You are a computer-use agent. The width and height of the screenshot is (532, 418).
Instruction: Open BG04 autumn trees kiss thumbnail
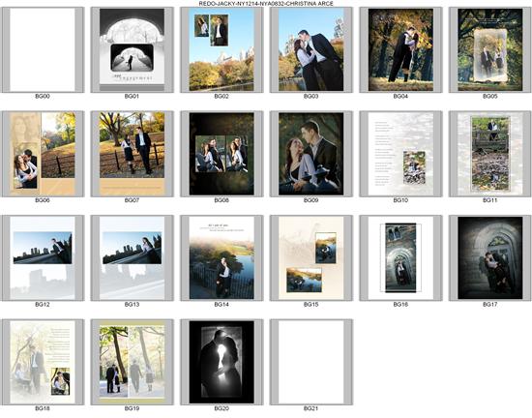pyautogui.click(x=400, y=50)
